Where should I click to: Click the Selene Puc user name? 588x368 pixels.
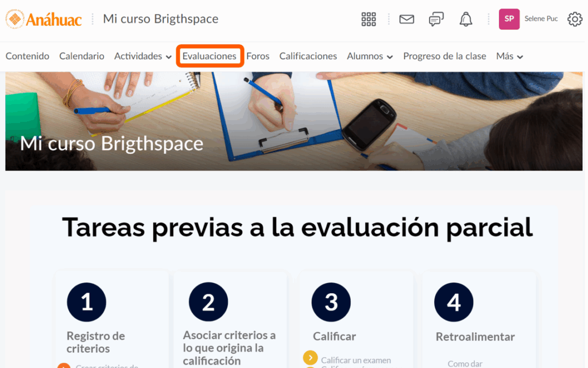tap(541, 19)
